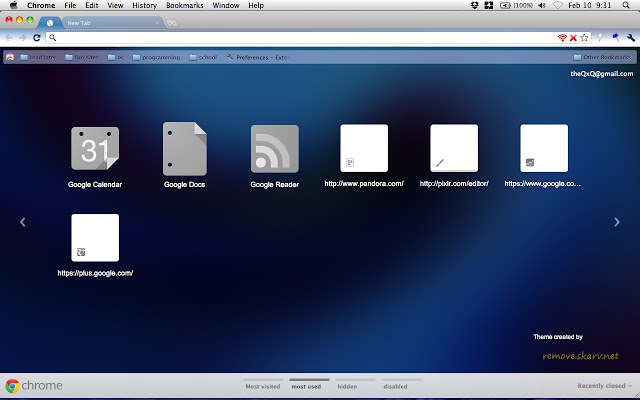Go to previous apps page arrow
640x400 pixels.
click(x=22, y=222)
